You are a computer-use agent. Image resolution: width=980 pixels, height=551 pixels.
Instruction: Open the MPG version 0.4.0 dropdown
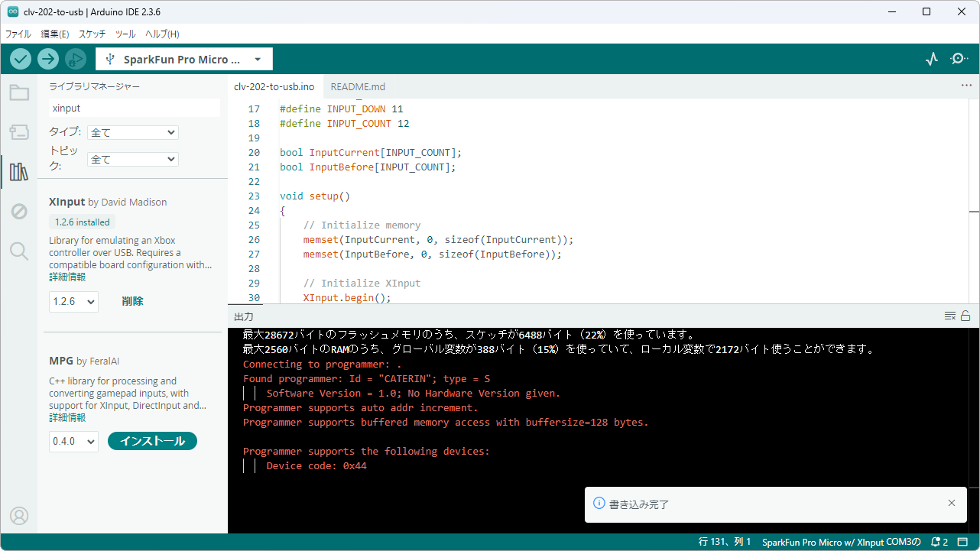point(73,441)
